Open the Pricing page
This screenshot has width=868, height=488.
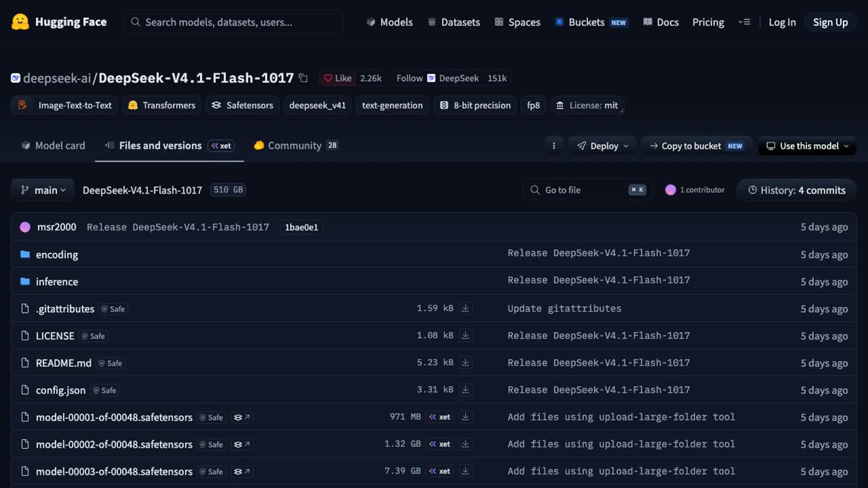click(x=708, y=22)
